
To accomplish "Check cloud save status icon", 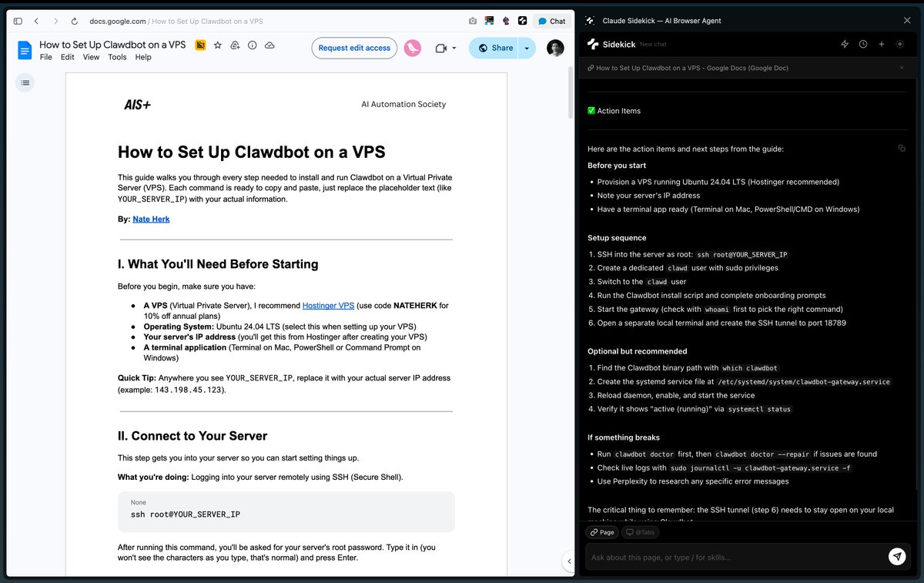I will tap(269, 46).
